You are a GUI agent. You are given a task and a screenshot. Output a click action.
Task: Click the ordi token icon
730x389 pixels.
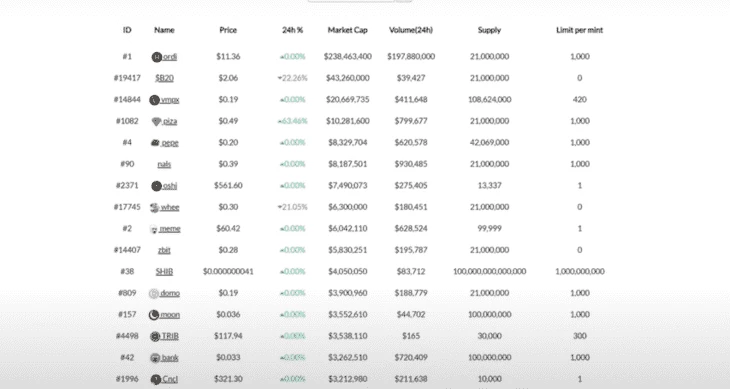click(x=157, y=57)
